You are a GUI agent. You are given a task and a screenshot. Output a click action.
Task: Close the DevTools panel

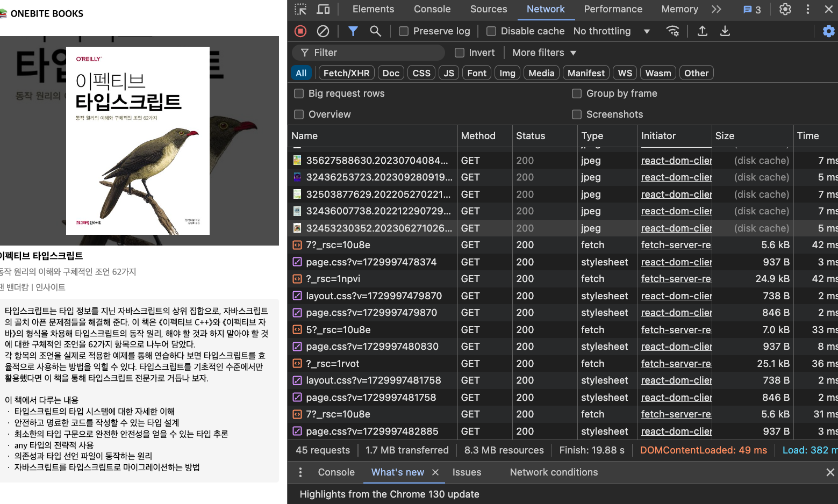pyautogui.click(x=829, y=9)
